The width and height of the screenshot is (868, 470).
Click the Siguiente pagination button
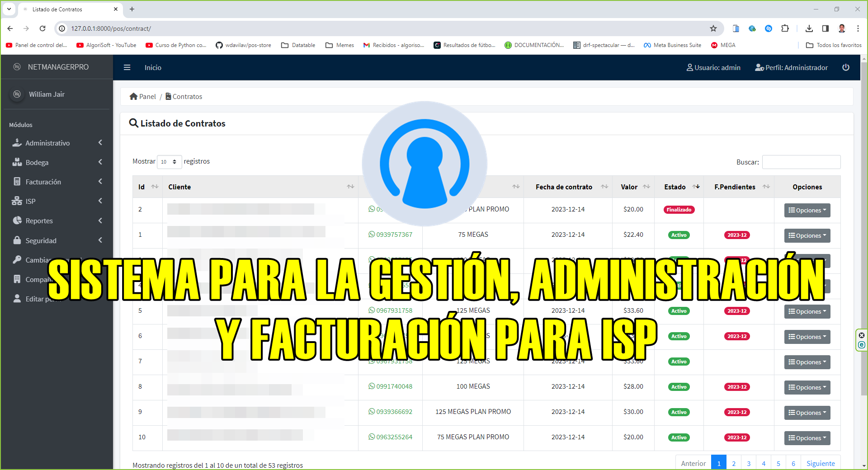point(820,463)
